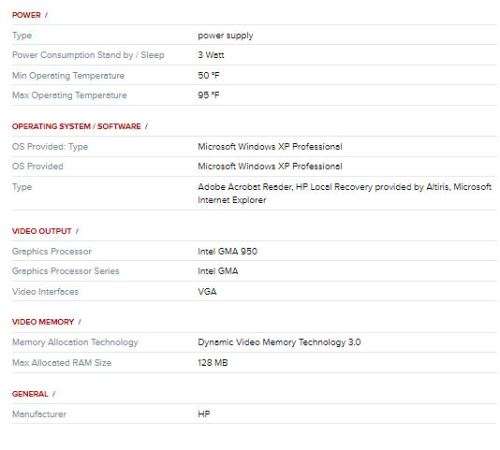This screenshot has width=500, height=450.
Task: Click the VIDEO MEMORY section heading
Action: pos(43,322)
